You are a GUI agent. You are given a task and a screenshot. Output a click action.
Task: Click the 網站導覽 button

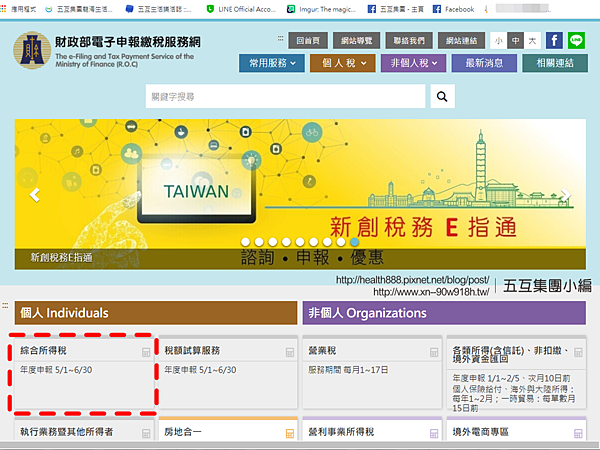pos(357,41)
